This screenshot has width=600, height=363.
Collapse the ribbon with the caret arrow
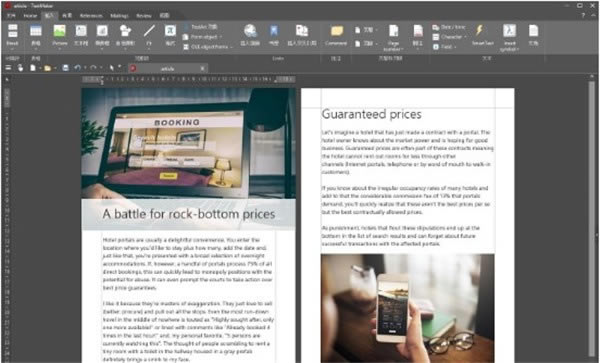[x=593, y=15]
